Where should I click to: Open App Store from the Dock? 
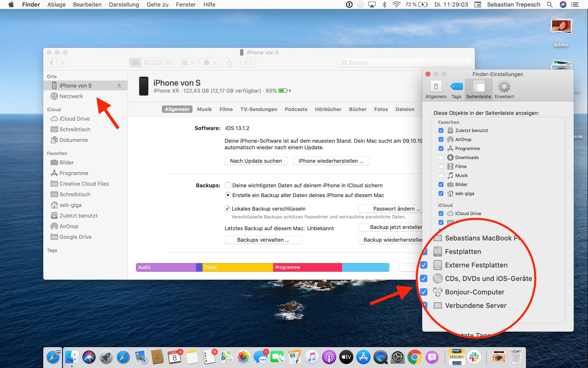[x=363, y=357]
